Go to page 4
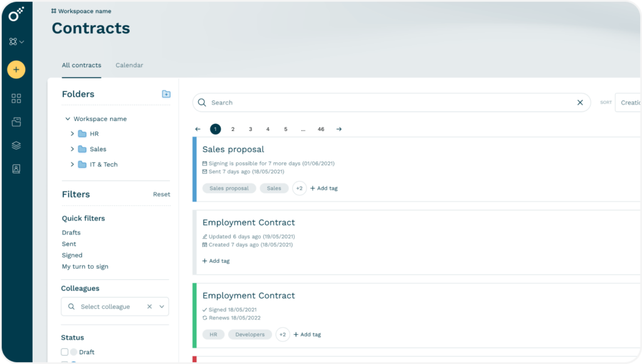The width and height of the screenshot is (642, 364). click(x=268, y=129)
